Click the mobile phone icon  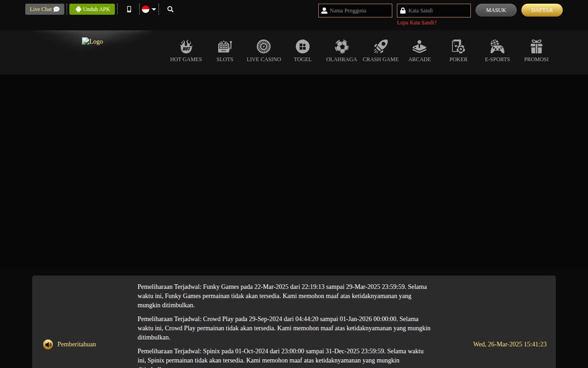coord(129,9)
